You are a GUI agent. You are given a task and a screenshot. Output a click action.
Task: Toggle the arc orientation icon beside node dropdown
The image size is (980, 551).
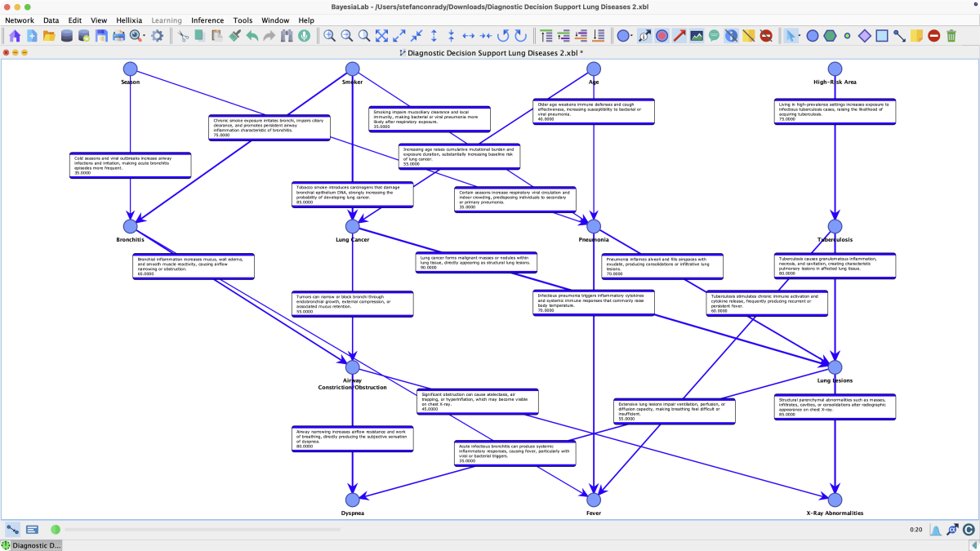(644, 36)
